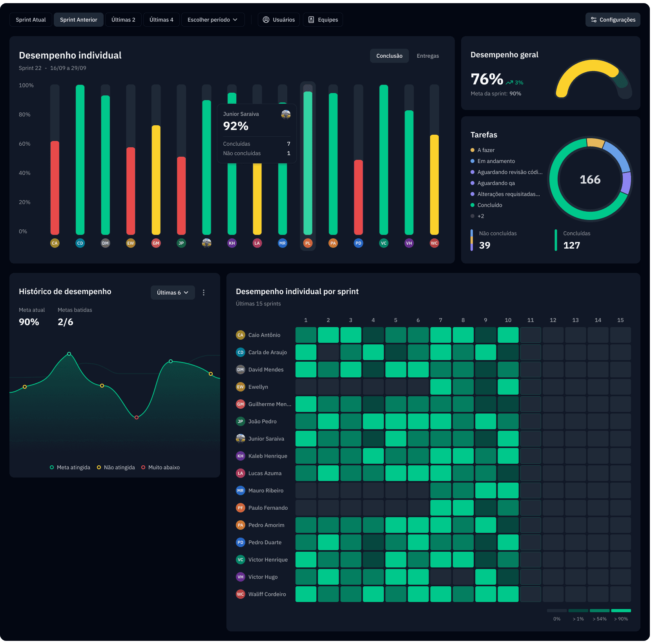Click Mauro Ribeiro's MR avatar in heatmap
The image size is (653, 644).
[x=240, y=490]
